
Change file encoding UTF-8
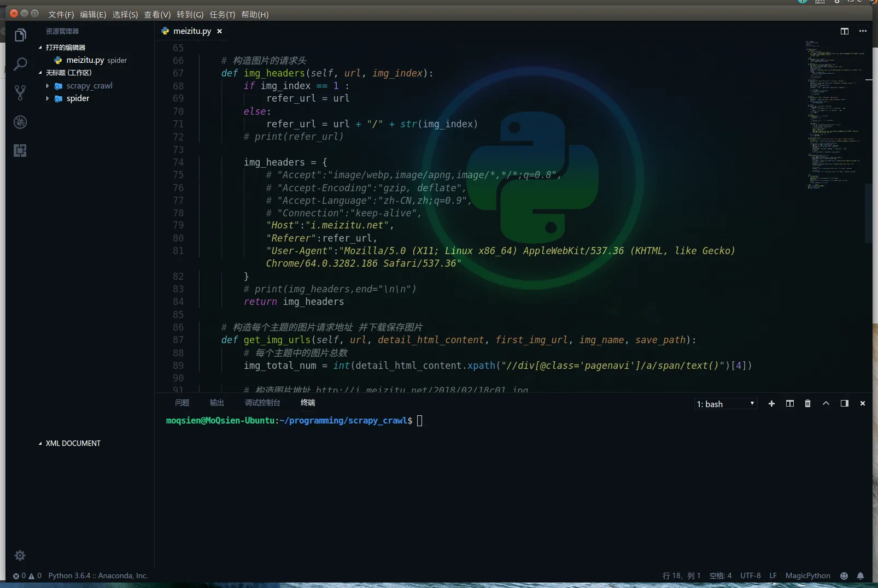pos(750,575)
